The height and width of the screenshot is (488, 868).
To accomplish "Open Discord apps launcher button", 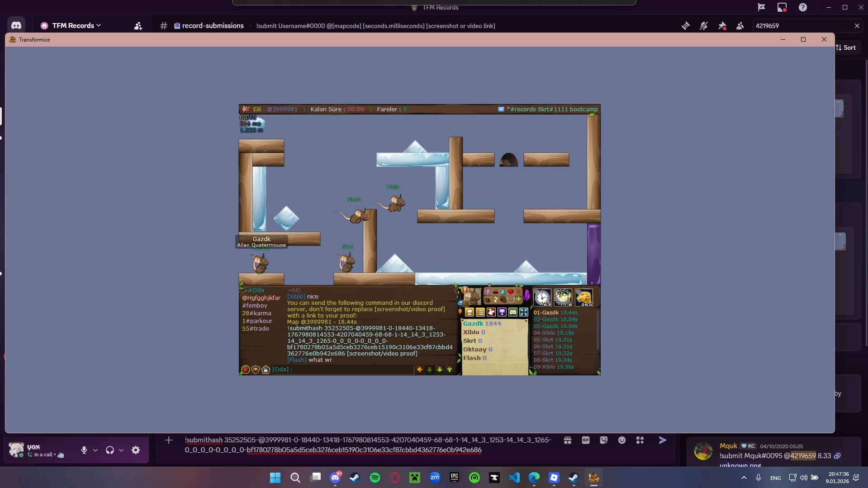I will [x=640, y=440].
